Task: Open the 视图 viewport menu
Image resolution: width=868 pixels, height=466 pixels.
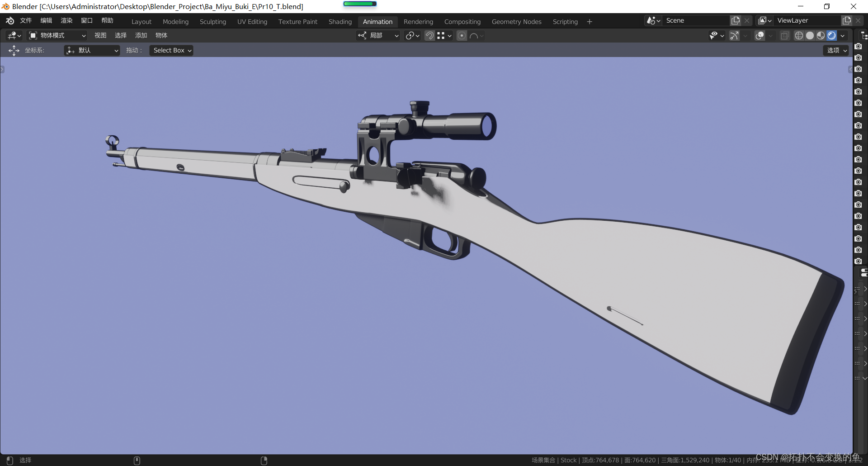Action: pyautogui.click(x=100, y=35)
